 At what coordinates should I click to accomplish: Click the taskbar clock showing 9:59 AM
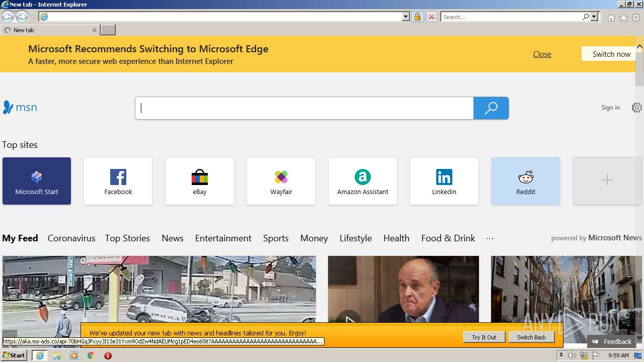[x=618, y=355]
